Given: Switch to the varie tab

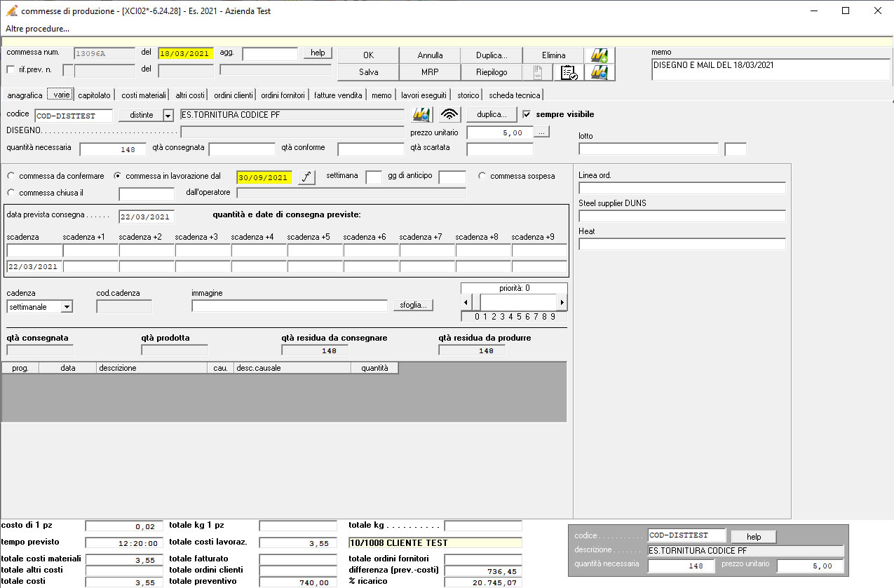Looking at the screenshot, I should (61, 95).
